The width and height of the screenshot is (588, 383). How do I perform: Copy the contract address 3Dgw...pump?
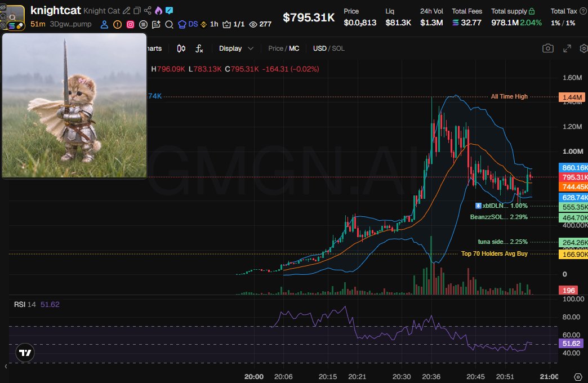pos(70,24)
